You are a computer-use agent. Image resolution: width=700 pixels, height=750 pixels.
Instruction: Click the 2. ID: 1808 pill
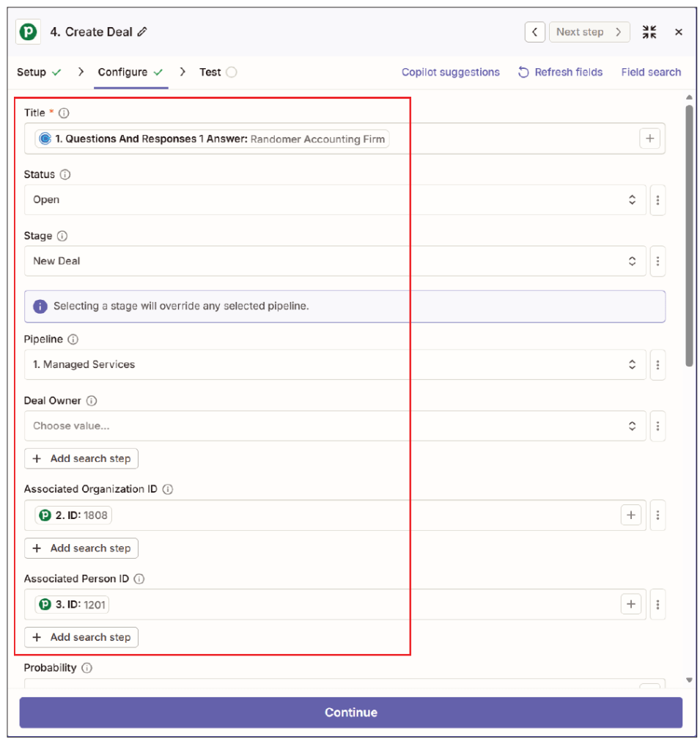[x=73, y=515]
